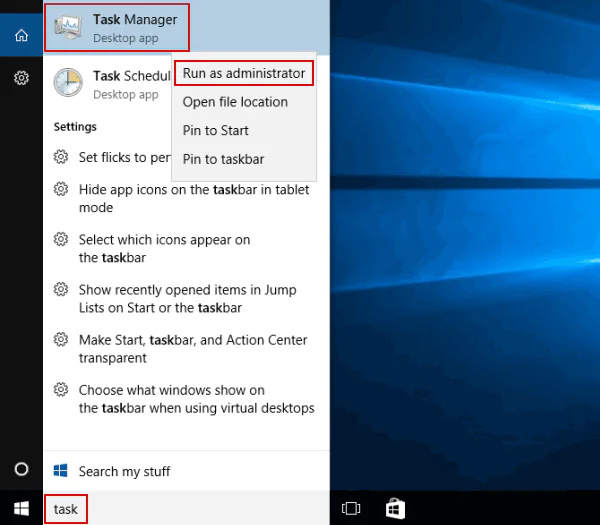Open Choose what windows show on taskbar

[196, 399]
